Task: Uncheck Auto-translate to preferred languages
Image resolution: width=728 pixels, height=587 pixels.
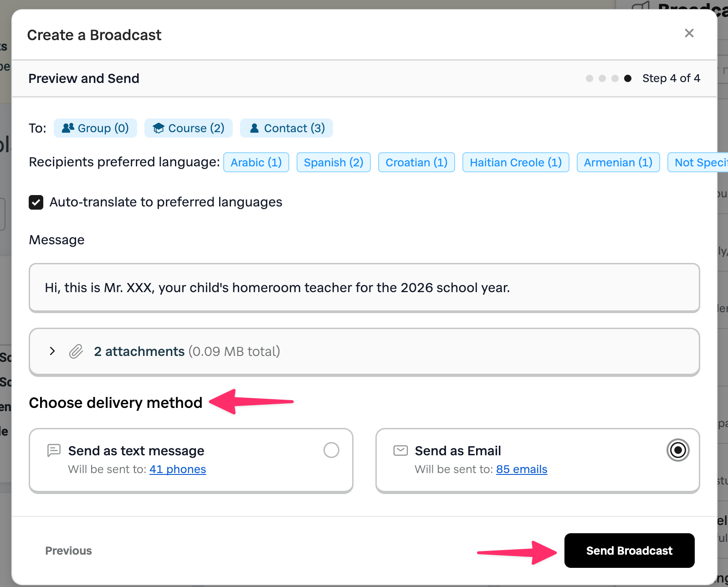Action: [x=36, y=202]
